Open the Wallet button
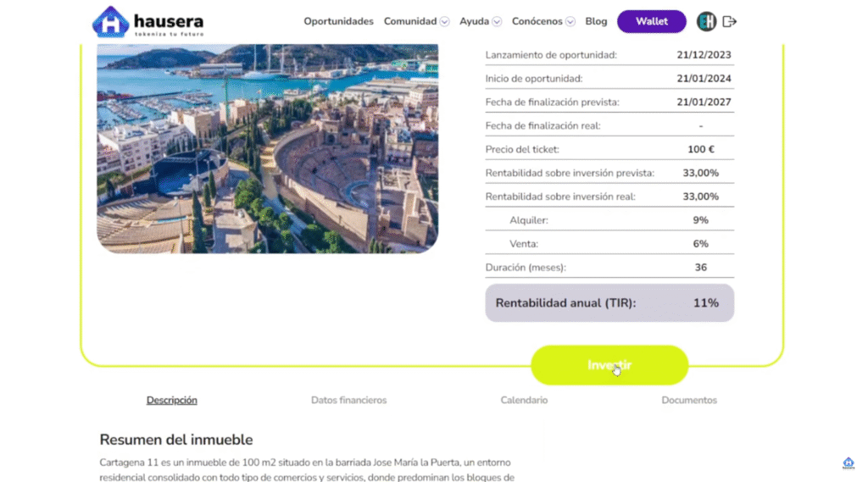868x482 pixels. coord(651,22)
